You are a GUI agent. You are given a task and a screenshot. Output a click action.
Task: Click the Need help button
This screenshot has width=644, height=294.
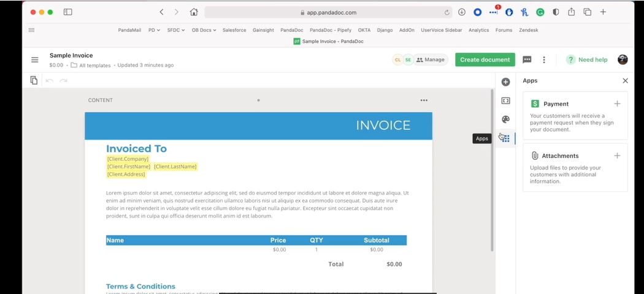[586, 60]
